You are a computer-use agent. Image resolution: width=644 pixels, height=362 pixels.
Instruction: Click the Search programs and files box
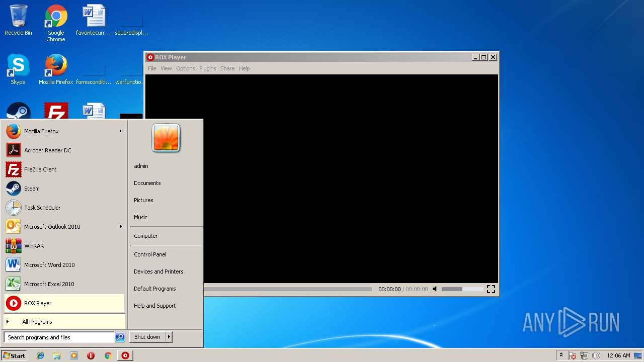coord(59,337)
